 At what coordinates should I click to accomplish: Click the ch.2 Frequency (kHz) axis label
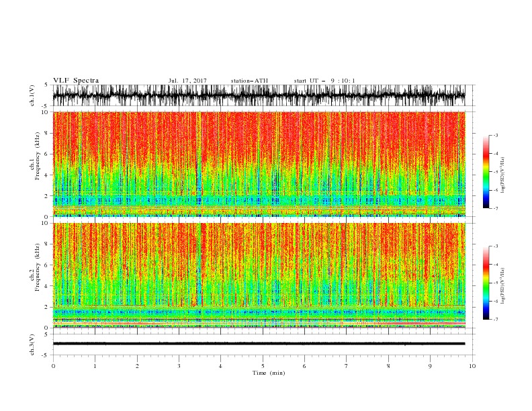(35, 267)
